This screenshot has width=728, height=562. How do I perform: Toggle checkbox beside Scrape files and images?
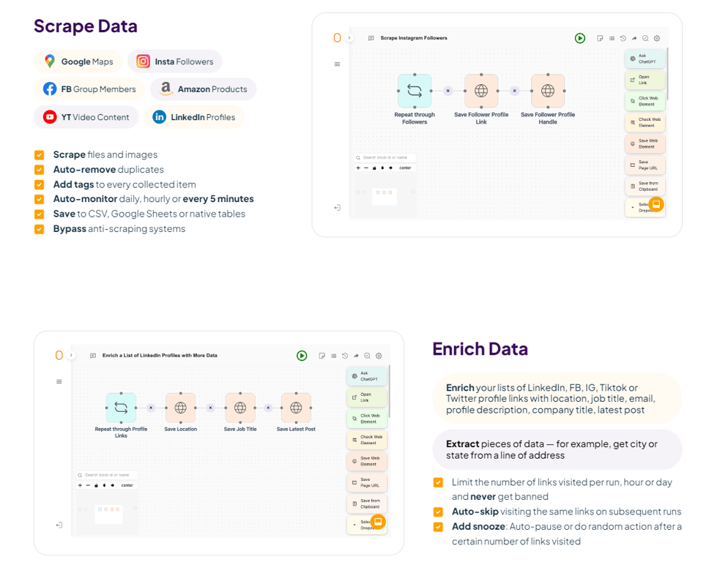40,155
